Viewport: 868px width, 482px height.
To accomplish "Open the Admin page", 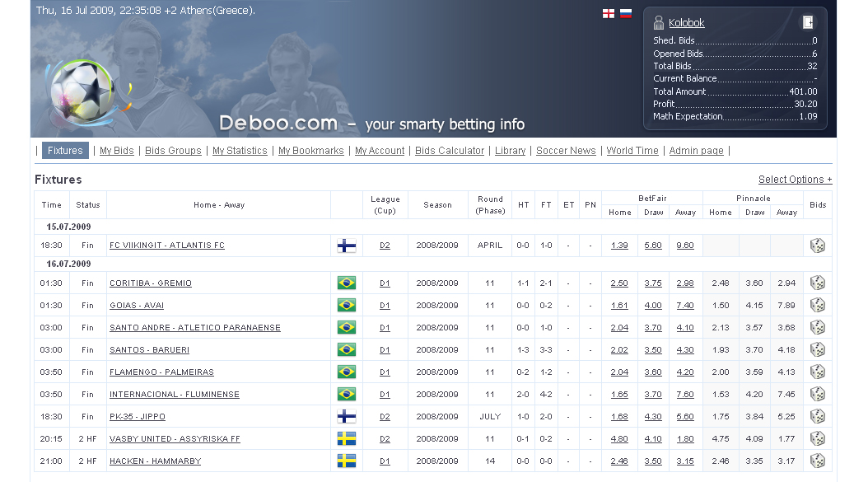I will pos(697,151).
